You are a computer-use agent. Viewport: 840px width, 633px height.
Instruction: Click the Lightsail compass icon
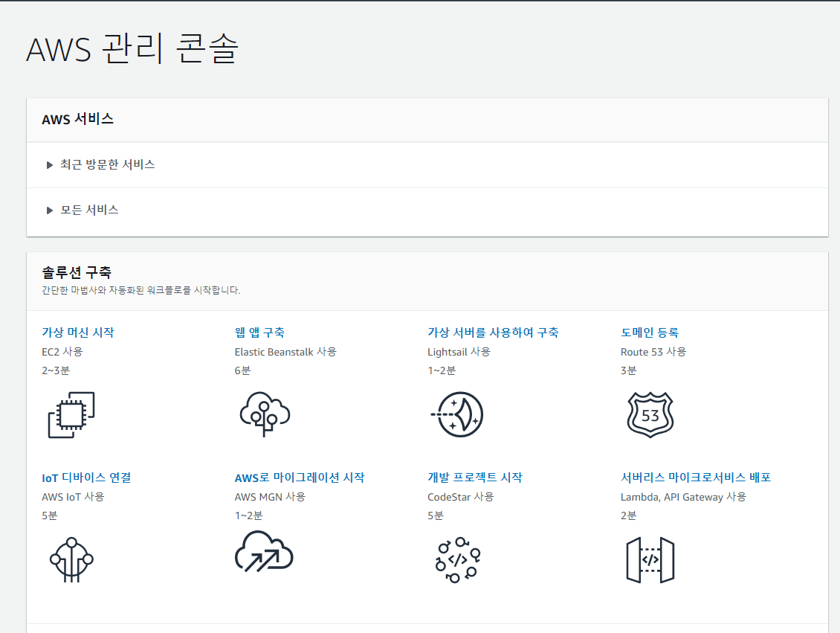457,414
